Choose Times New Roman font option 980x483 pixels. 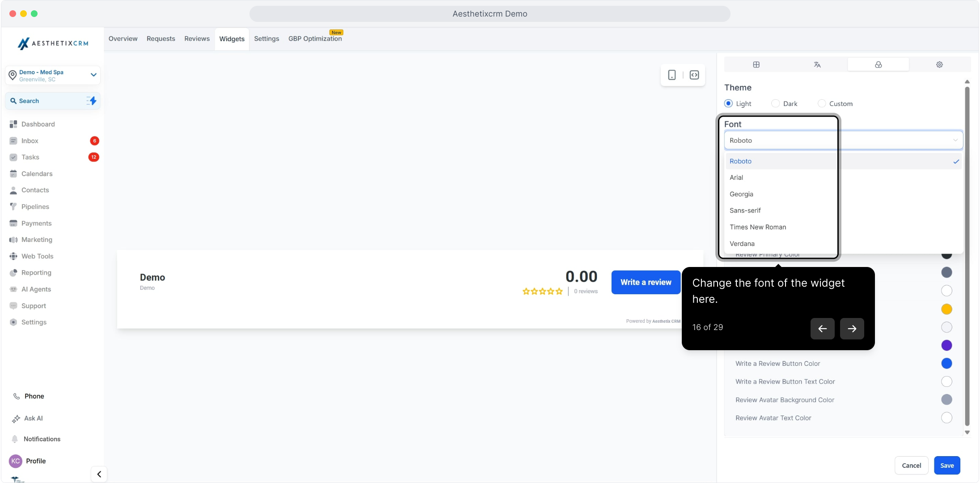click(x=843, y=227)
